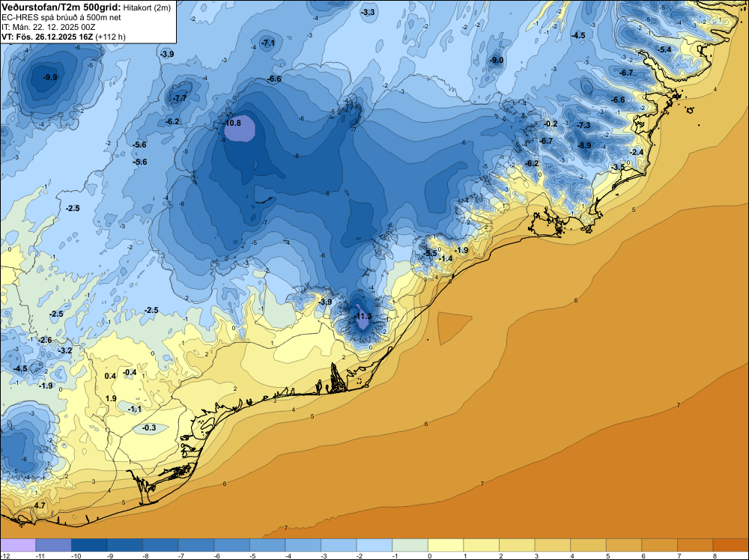Viewport: 749px width, 560px height.
Task: Click the yellow swatch between 2 and 3
Action: point(517,545)
